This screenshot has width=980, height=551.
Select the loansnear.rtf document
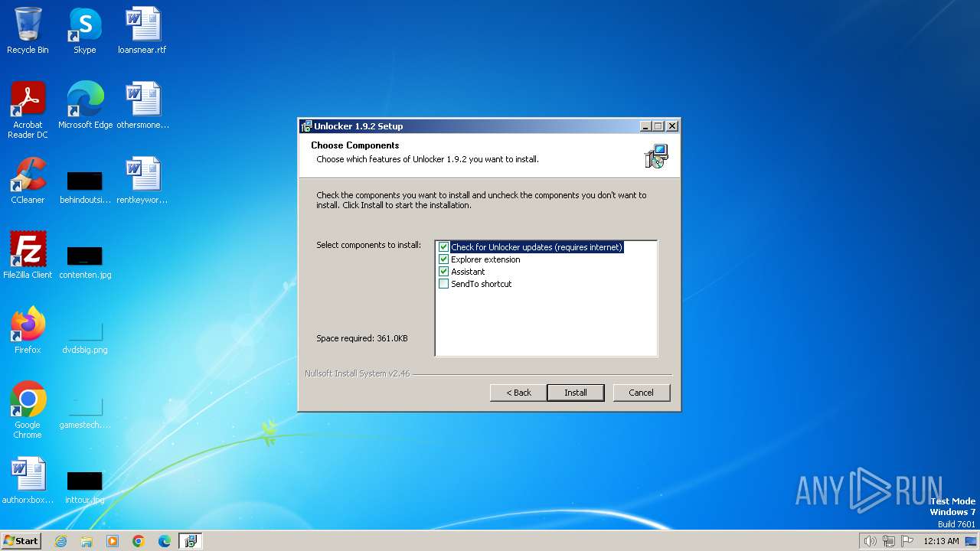pos(142,31)
